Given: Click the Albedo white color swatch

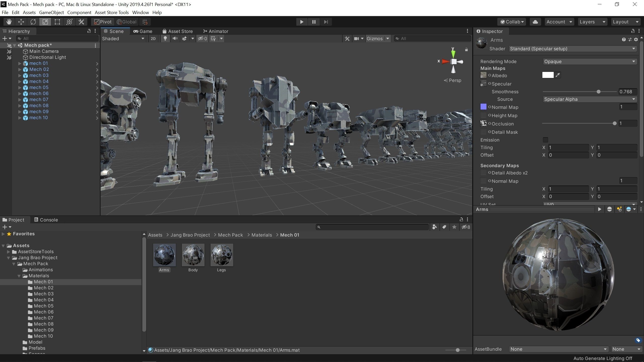Looking at the screenshot, I should 548,75.
